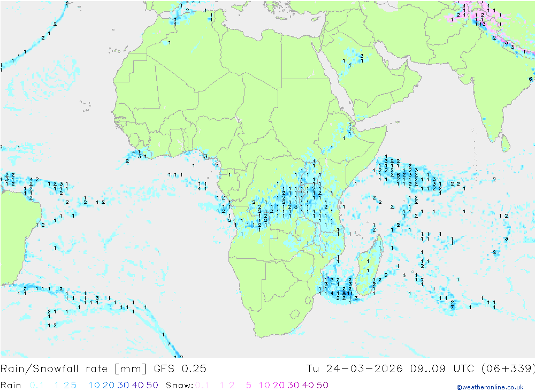
Task: Open the weatheronline.co.uk copyright link
Action: pos(490,387)
